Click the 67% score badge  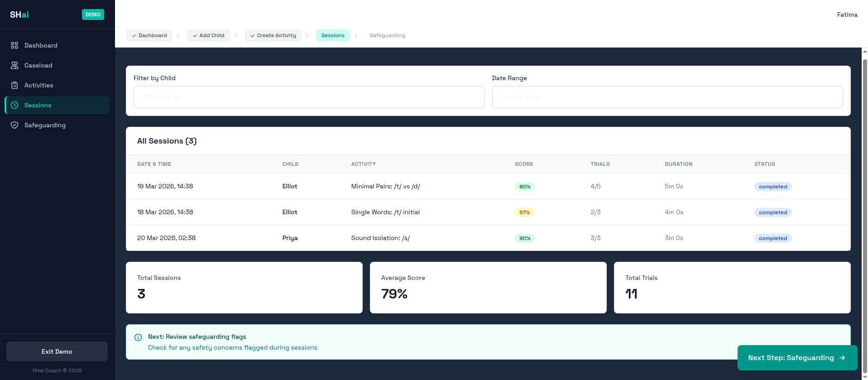pos(524,212)
